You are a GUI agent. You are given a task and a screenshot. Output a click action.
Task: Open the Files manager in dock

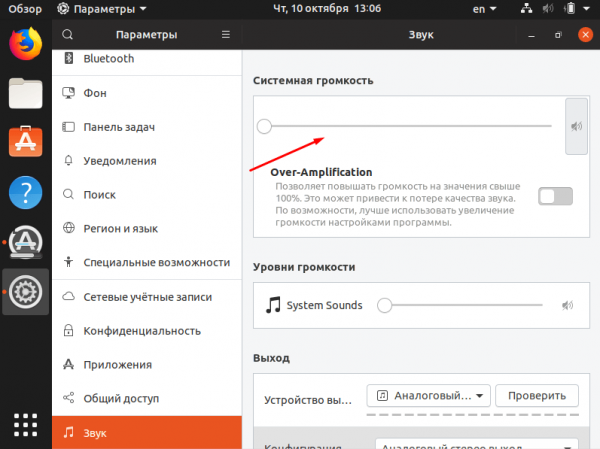click(x=25, y=93)
